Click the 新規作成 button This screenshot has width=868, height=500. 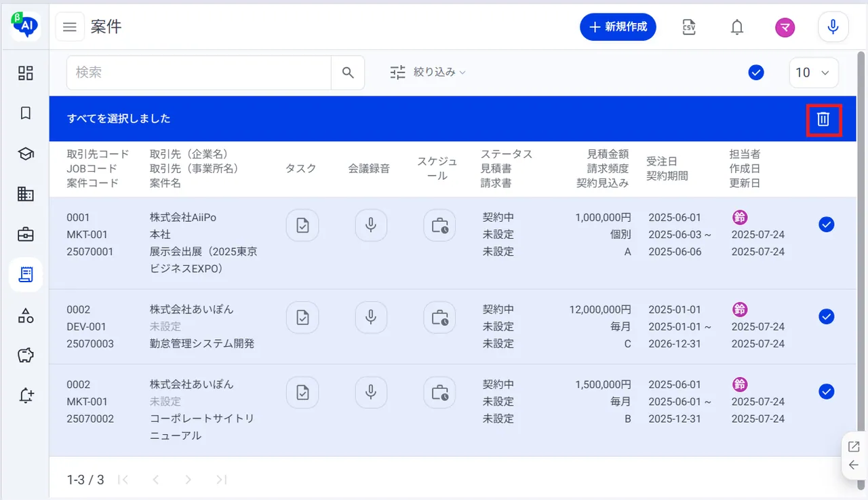click(618, 27)
